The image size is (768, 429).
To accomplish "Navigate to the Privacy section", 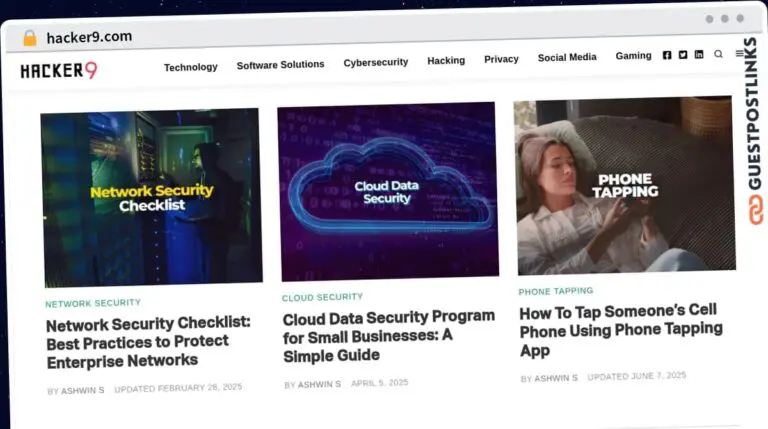I will pos(501,59).
